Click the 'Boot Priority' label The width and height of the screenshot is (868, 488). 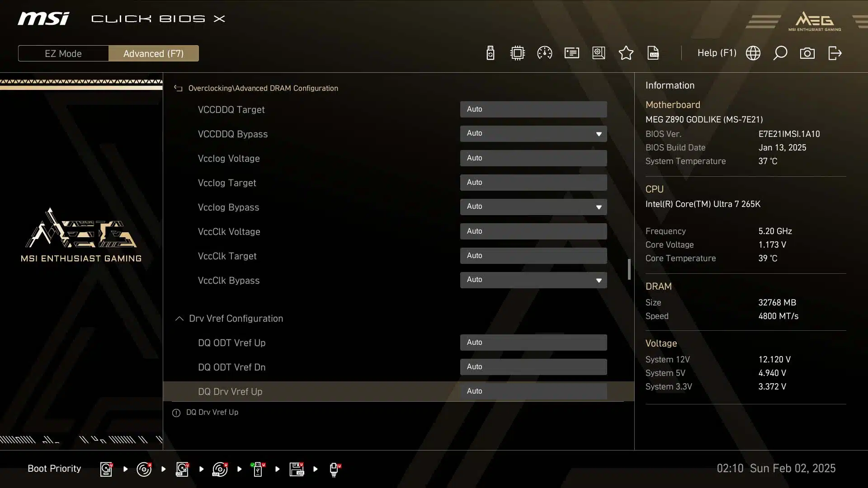54,469
